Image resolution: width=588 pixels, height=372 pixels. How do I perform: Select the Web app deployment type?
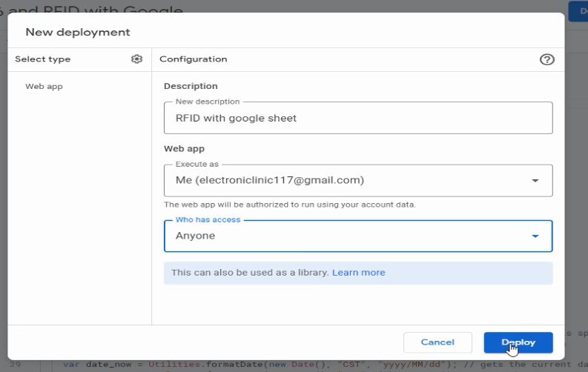pos(44,86)
